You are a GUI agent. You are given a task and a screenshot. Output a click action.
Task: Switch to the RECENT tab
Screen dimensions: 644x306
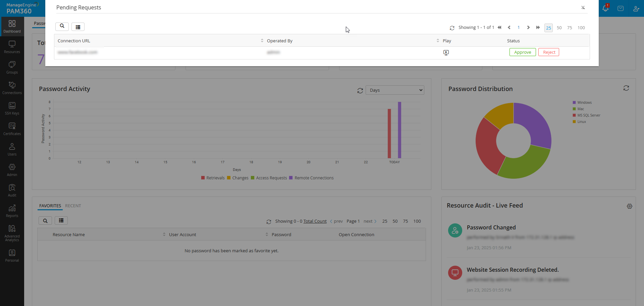click(73, 206)
